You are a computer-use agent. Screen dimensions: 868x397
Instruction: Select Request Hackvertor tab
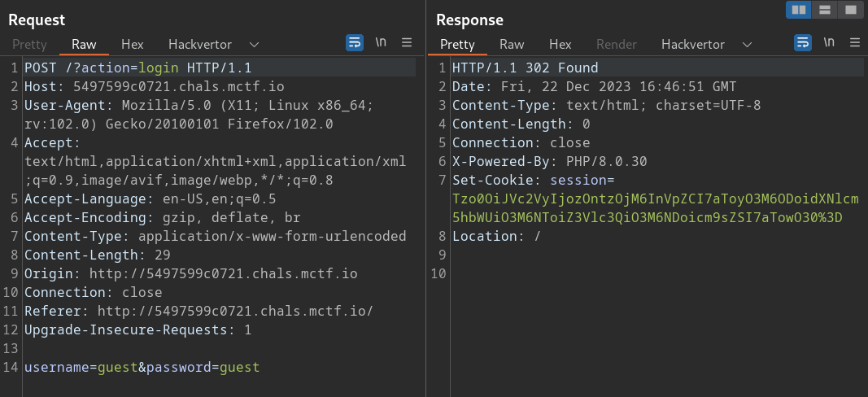pos(200,44)
